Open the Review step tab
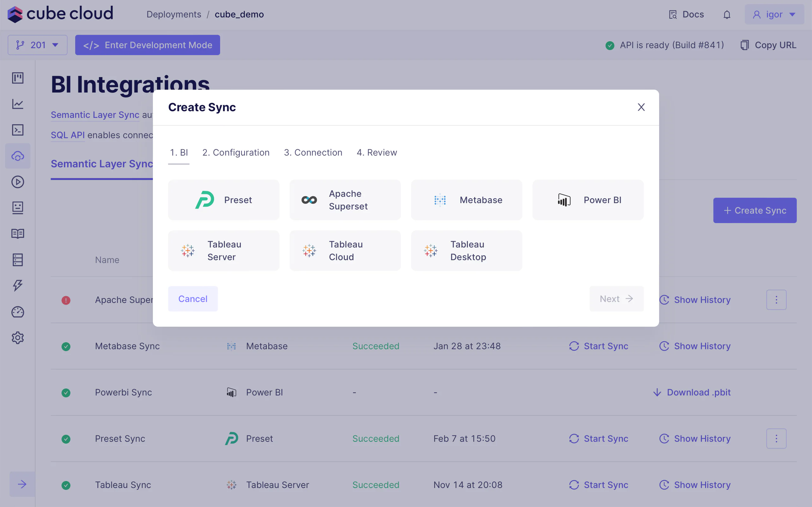 pos(377,152)
